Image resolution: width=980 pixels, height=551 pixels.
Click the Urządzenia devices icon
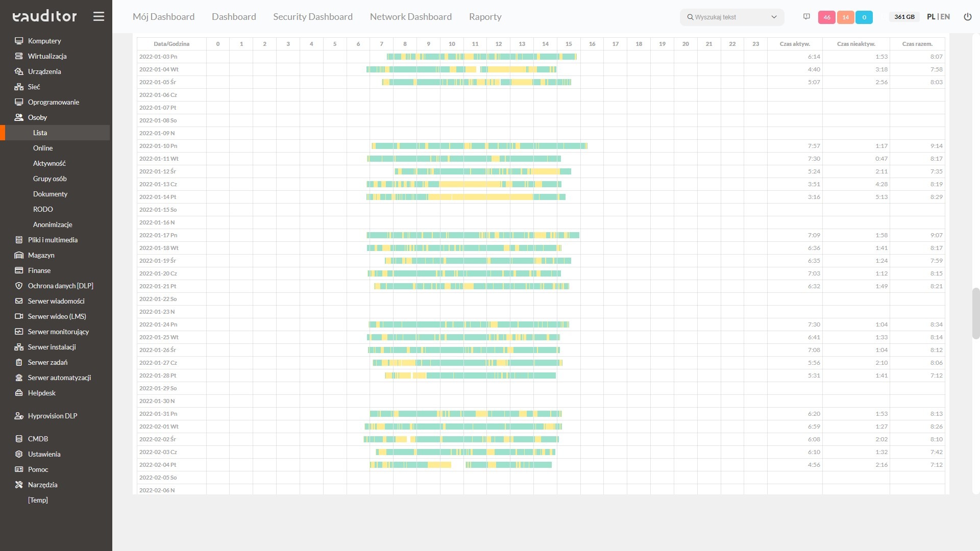point(19,71)
